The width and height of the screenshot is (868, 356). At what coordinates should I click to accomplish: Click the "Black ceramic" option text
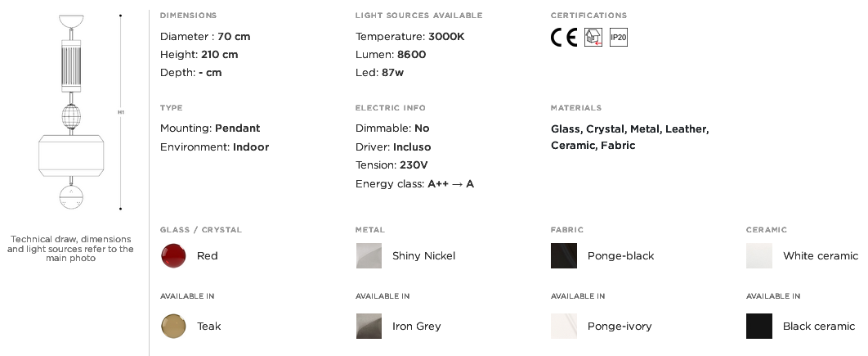819,326
